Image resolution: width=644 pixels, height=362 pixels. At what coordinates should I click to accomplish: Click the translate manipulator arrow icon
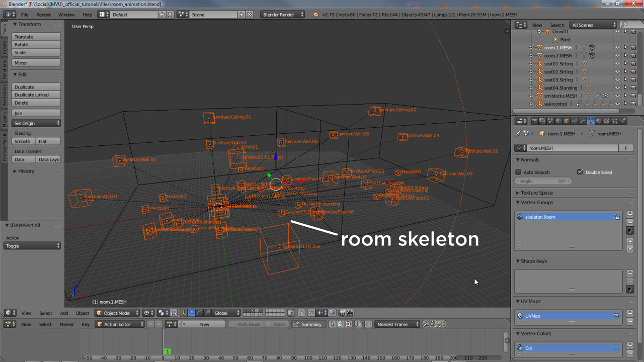pos(191,313)
